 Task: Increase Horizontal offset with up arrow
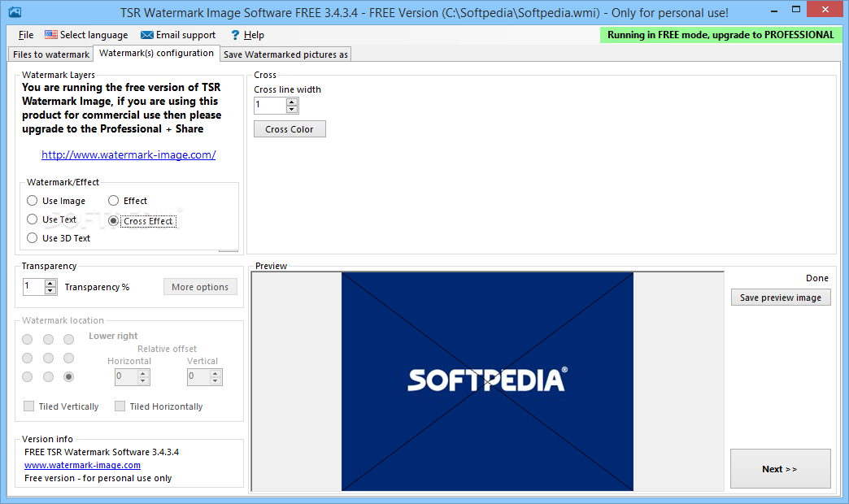[x=143, y=374]
